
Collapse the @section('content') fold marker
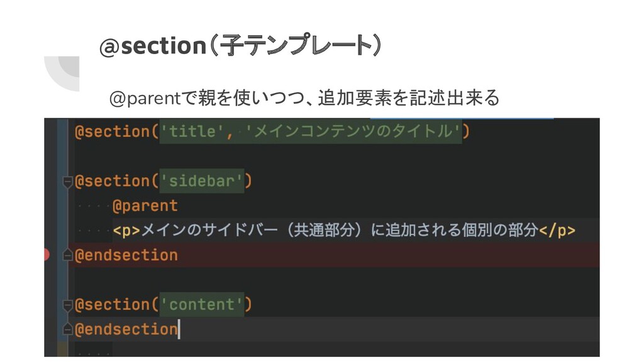pos(68,305)
